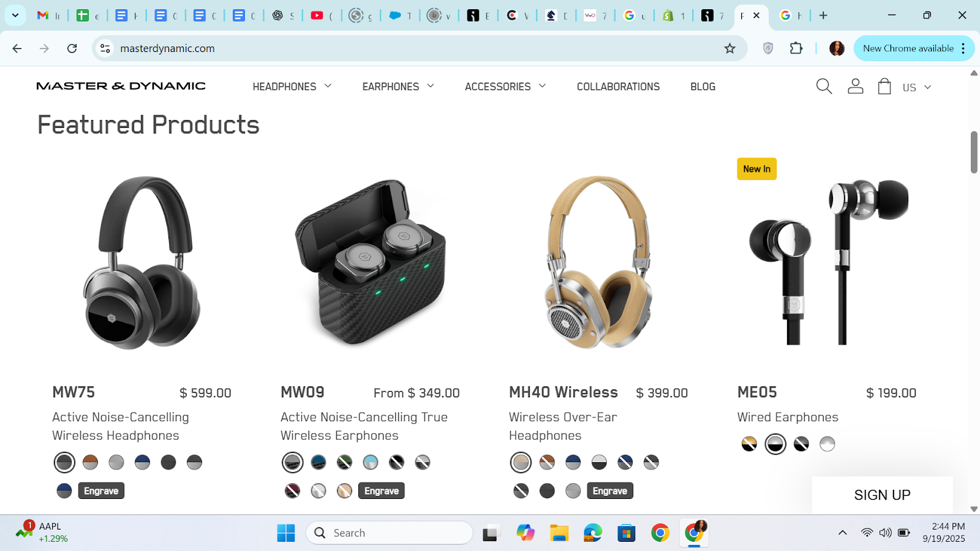
Task: Expand the Headphones menu
Action: pyautogui.click(x=292, y=86)
